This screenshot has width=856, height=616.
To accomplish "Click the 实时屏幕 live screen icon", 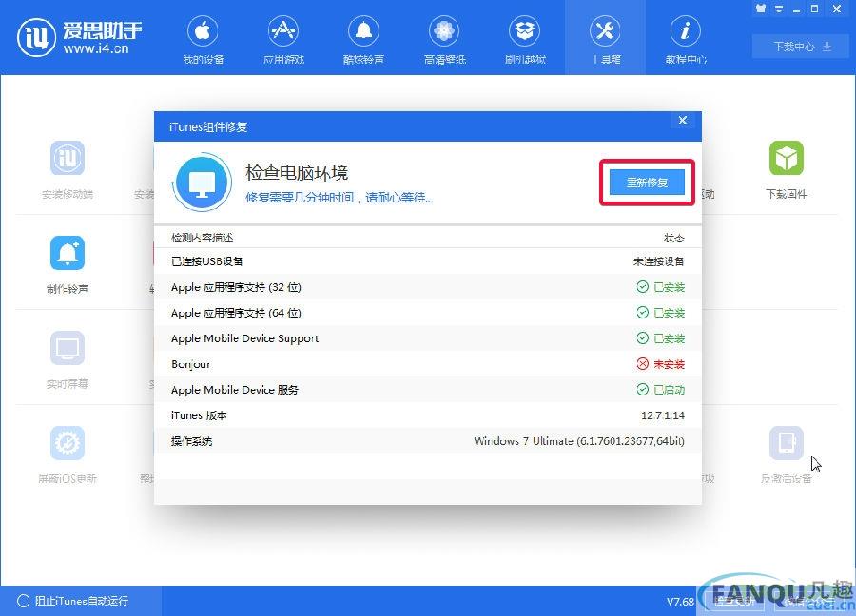I will pos(68,348).
